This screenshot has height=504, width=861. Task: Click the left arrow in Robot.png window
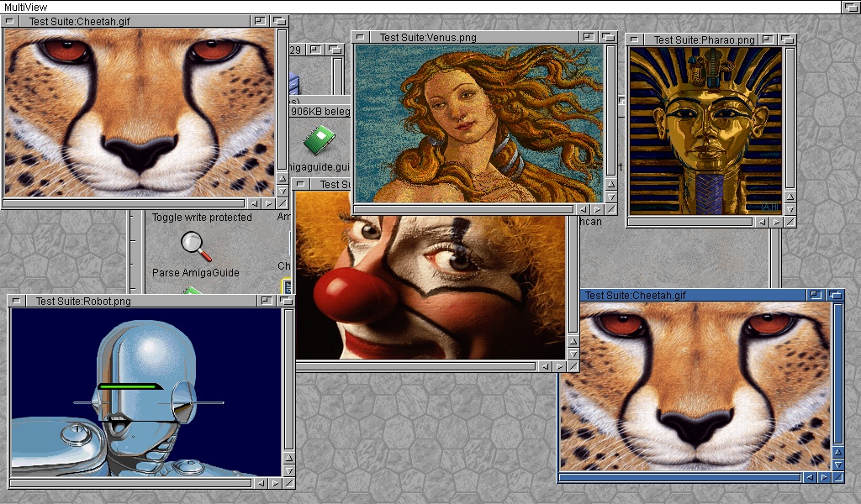(x=261, y=483)
